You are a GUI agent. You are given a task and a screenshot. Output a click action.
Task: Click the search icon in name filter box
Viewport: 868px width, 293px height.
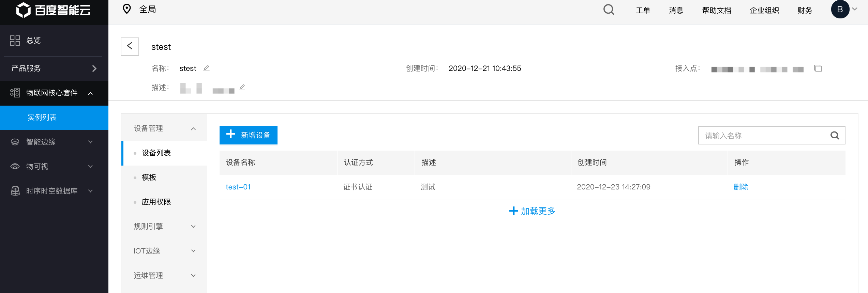tap(835, 136)
